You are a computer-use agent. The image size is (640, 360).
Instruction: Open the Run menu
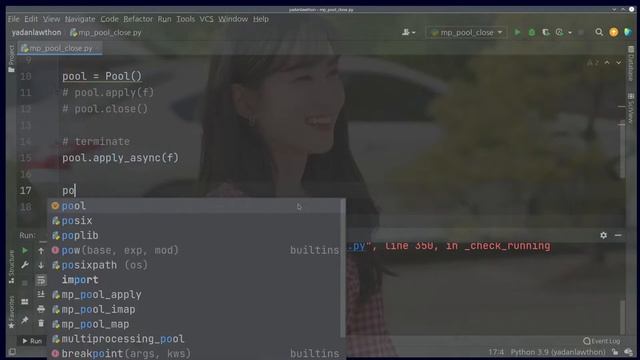(x=164, y=19)
